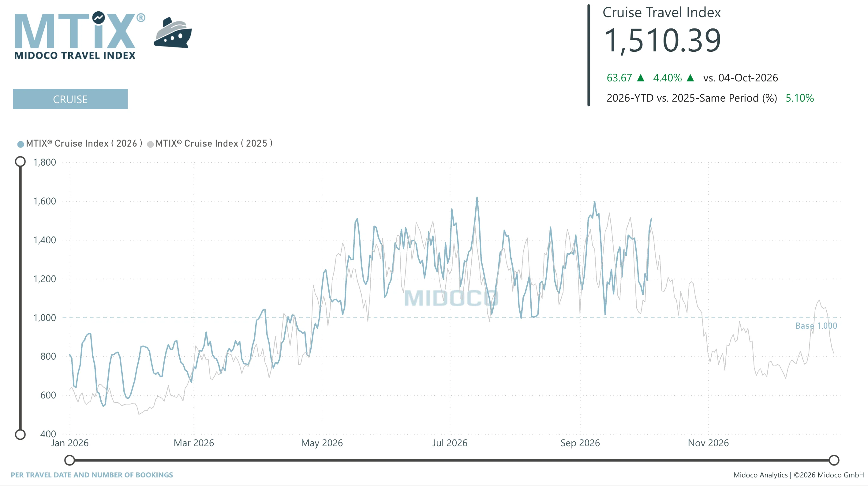
Task: Click the 5.10% year-to-date value
Action: [x=800, y=98]
